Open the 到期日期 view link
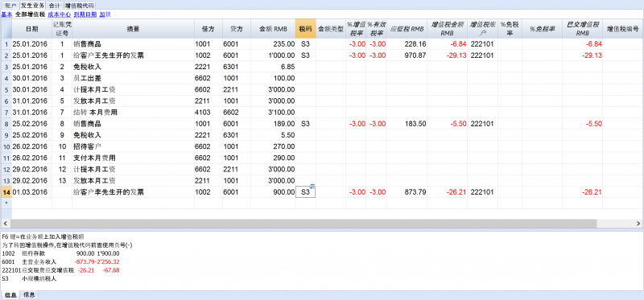 coord(85,14)
